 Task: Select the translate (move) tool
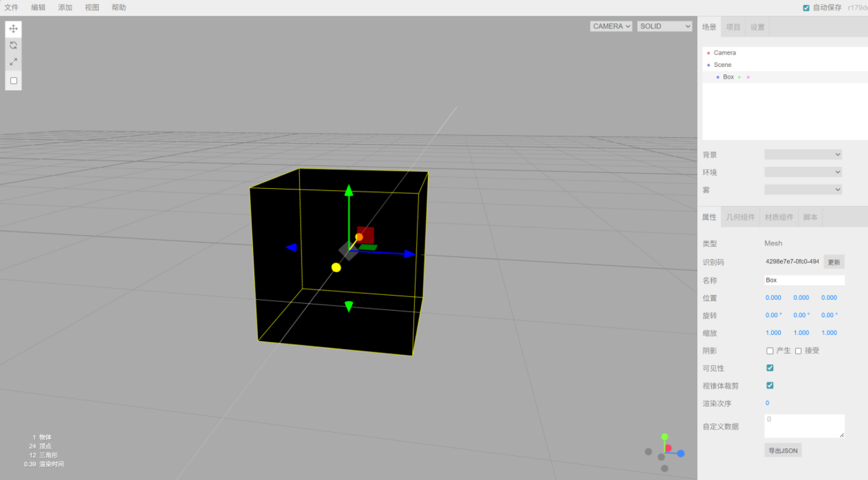pyautogui.click(x=13, y=29)
